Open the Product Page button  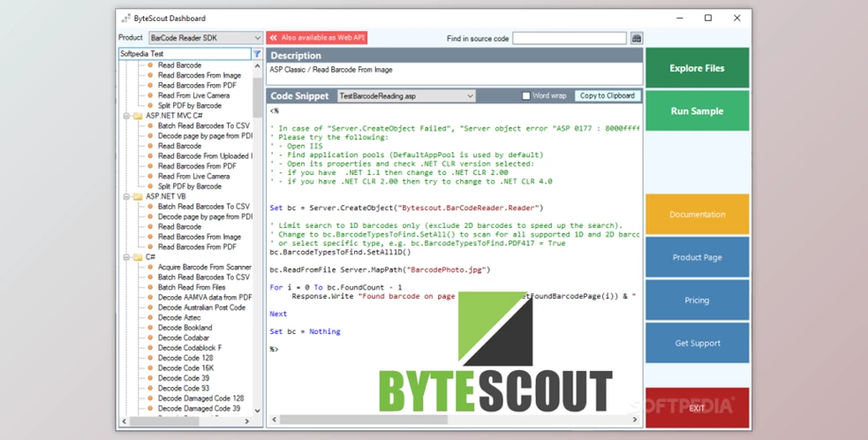tap(697, 257)
